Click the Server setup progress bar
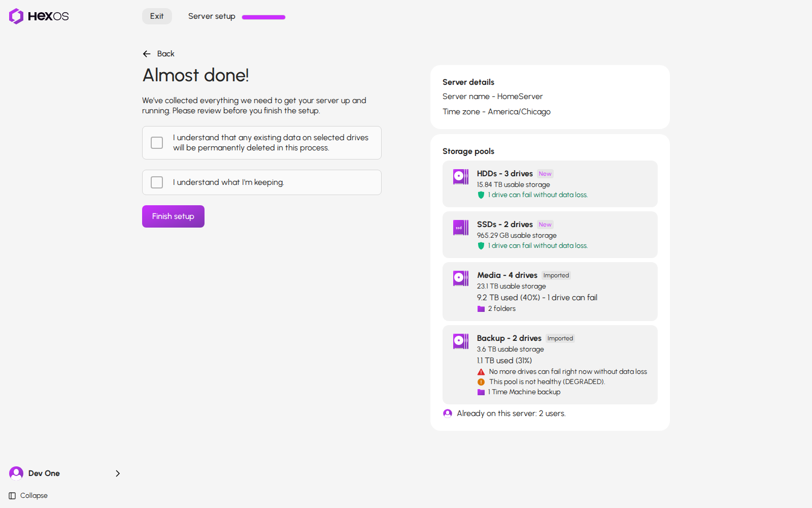The height and width of the screenshot is (508, 812). pos(264,17)
